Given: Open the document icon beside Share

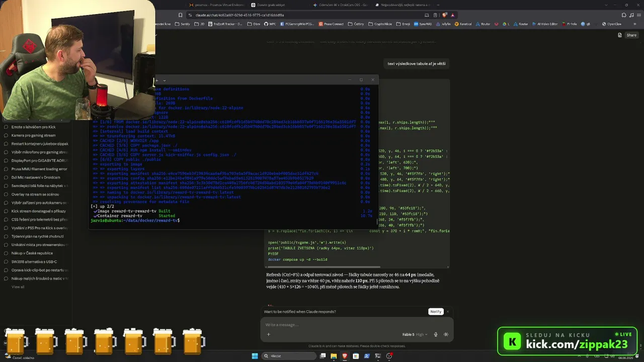Looking at the screenshot, I should [619, 35].
